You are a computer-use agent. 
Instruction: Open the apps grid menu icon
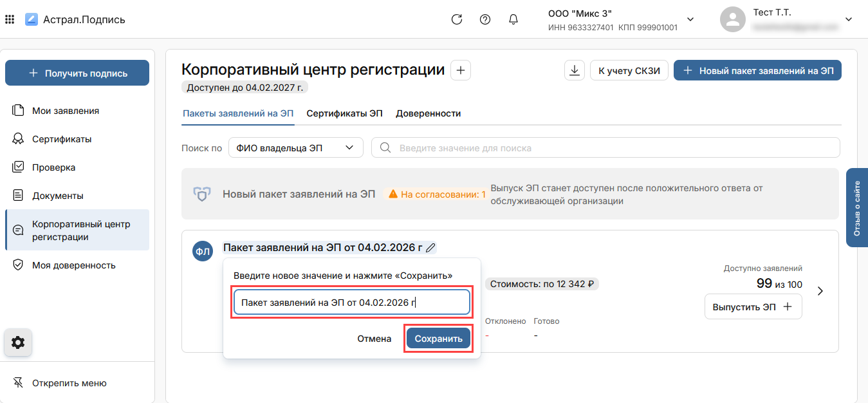click(x=10, y=19)
